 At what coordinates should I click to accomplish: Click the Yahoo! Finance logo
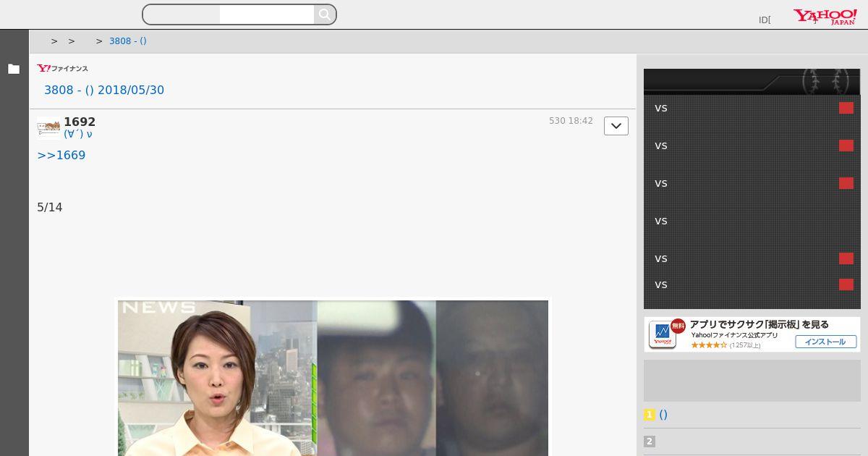coord(63,68)
